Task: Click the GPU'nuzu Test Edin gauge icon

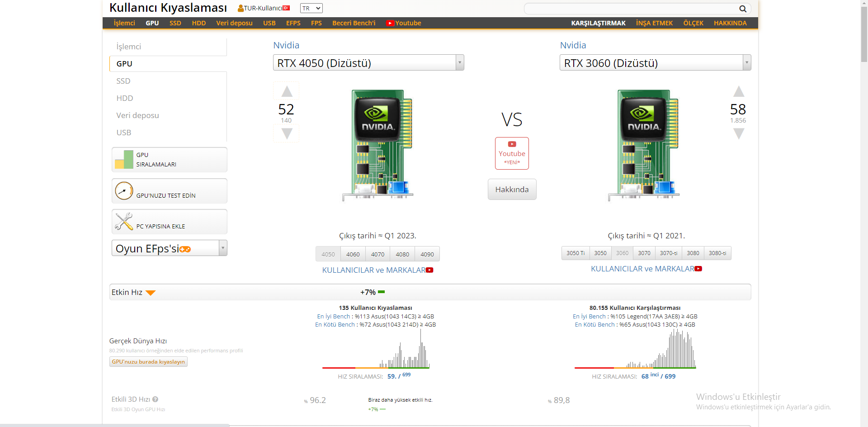Action: pos(124,191)
